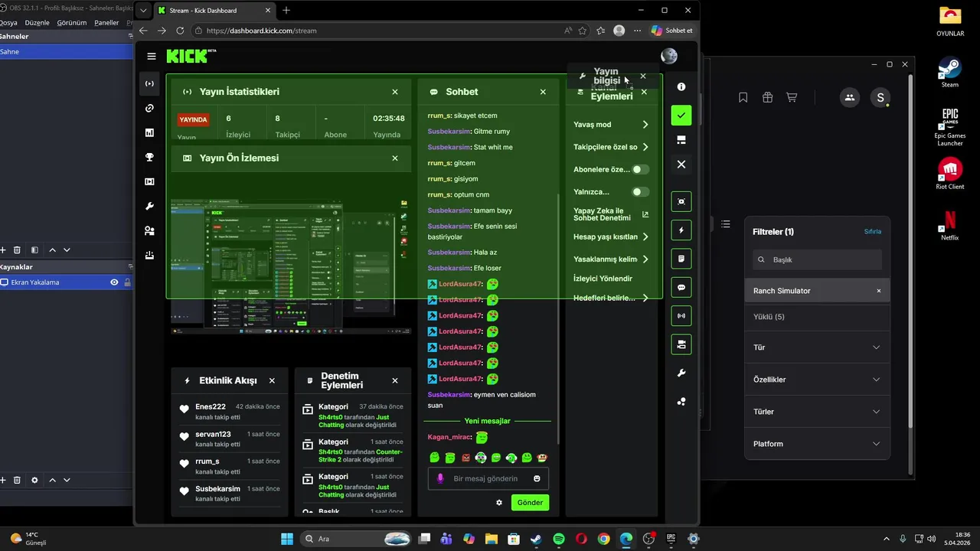Toggle the document moderation widget in right toolbar

click(681, 259)
